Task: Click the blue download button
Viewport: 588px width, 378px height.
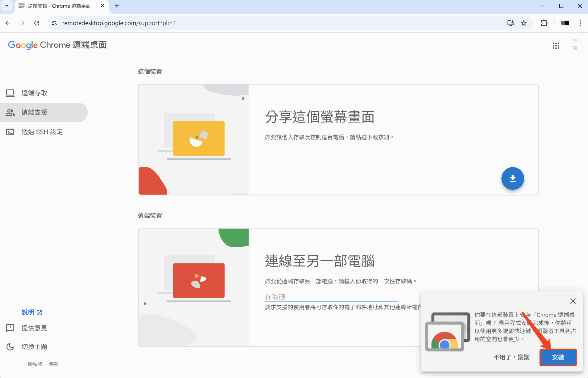Action: [x=512, y=178]
